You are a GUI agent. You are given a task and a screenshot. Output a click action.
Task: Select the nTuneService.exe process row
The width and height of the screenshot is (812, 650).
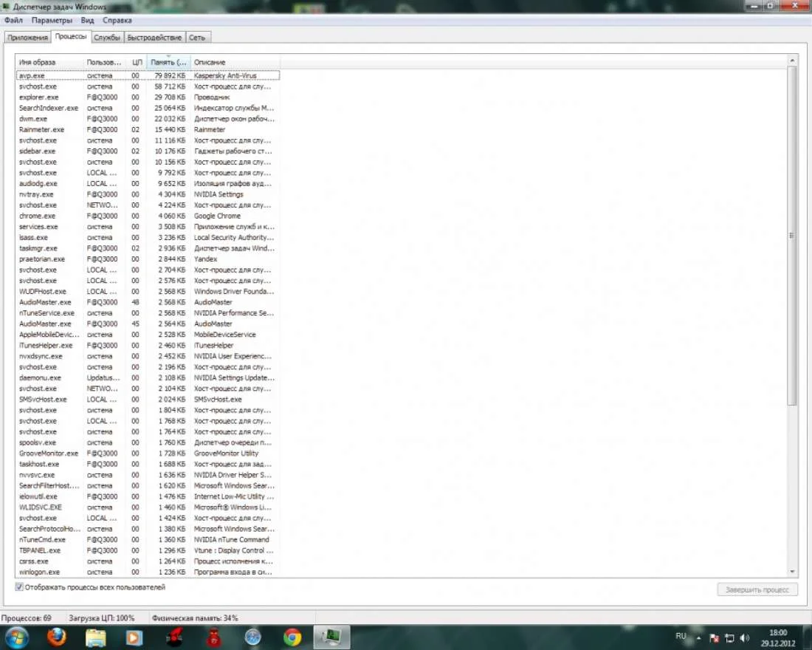click(x=148, y=313)
